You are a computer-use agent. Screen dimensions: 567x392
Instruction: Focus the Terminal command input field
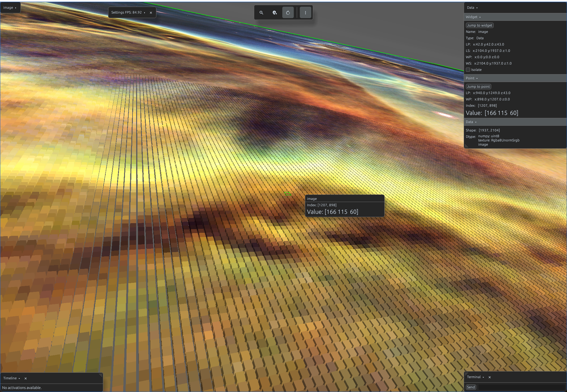[521, 387]
